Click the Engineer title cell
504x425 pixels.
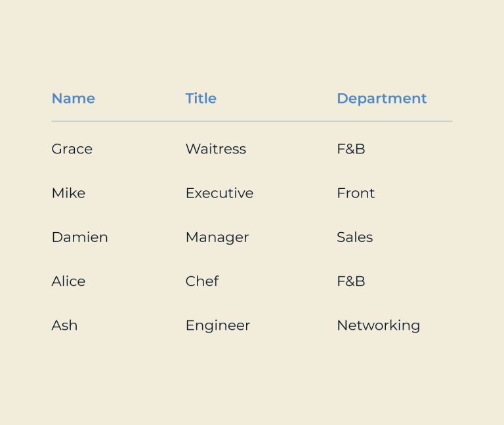pyautogui.click(x=218, y=326)
